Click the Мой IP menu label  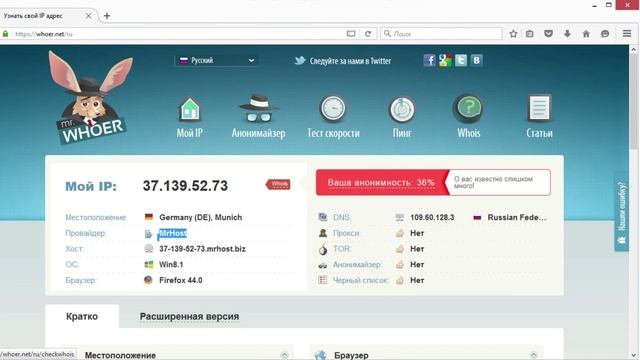190,133
